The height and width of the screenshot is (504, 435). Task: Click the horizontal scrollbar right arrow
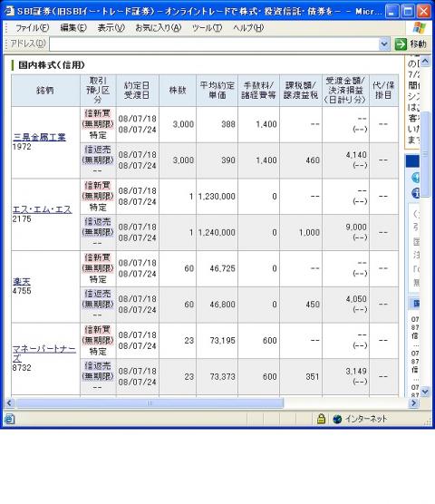coord(414,403)
